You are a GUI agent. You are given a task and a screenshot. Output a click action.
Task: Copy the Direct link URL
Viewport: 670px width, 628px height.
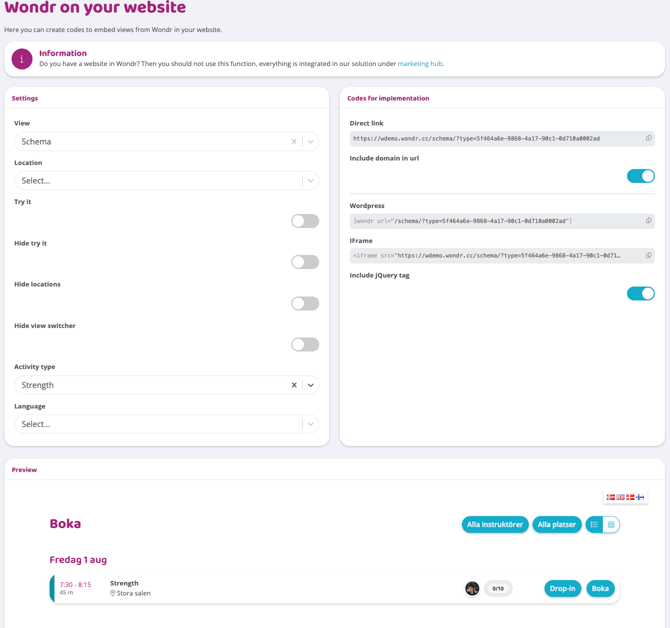pos(648,138)
